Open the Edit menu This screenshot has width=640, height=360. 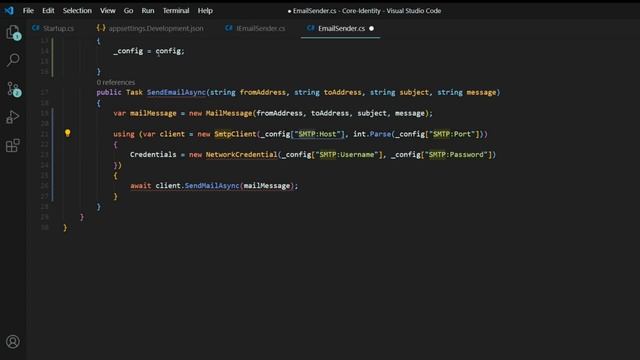(x=48, y=11)
